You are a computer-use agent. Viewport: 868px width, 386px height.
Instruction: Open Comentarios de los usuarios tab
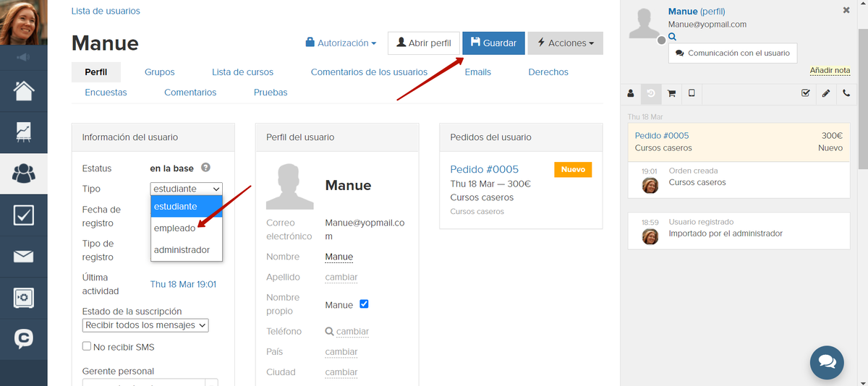coord(369,72)
